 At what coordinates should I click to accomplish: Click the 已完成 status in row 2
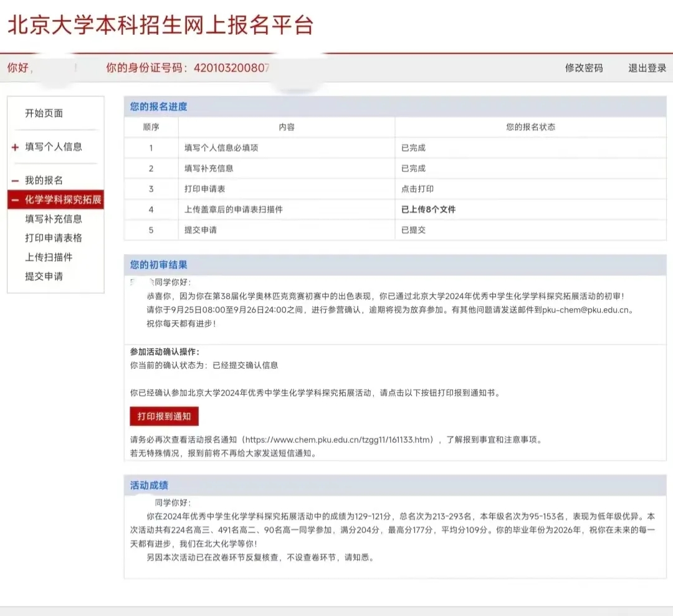click(413, 168)
